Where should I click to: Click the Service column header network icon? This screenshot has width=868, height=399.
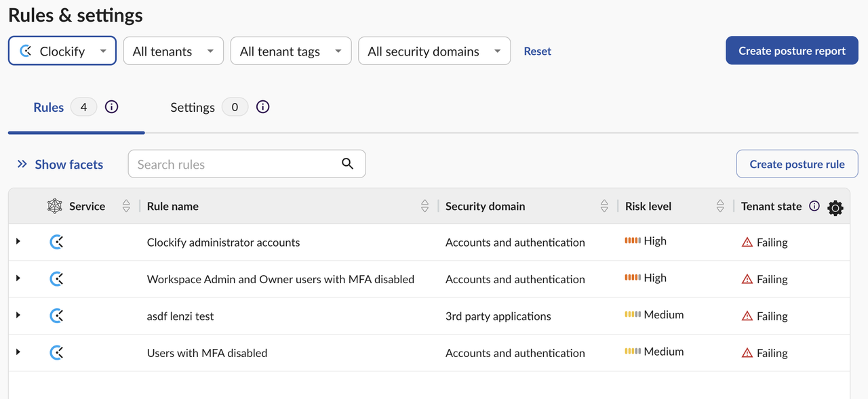pyautogui.click(x=55, y=206)
